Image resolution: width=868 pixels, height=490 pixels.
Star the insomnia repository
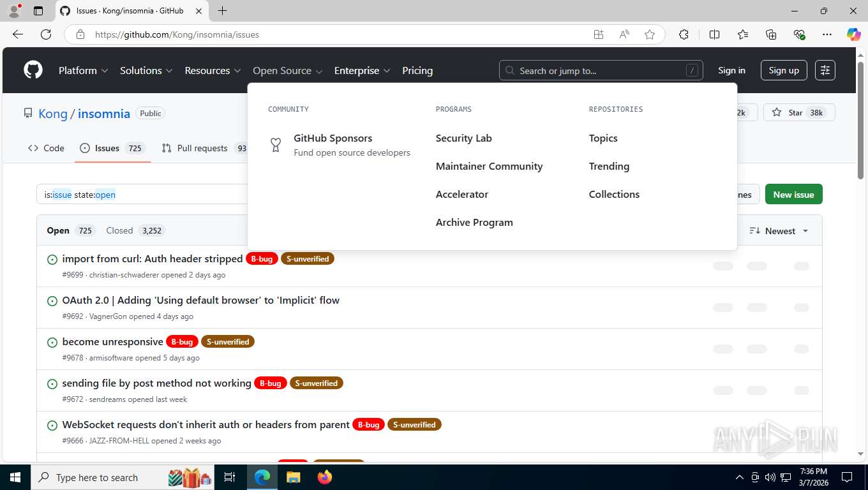pyautogui.click(x=799, y=112)
